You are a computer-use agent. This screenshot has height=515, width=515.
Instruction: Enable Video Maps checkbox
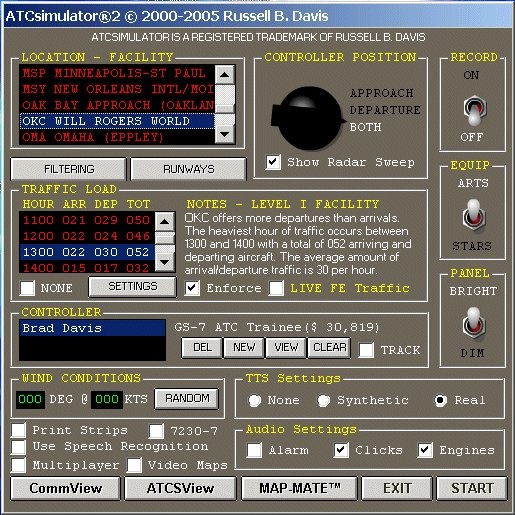click(134, 465)
